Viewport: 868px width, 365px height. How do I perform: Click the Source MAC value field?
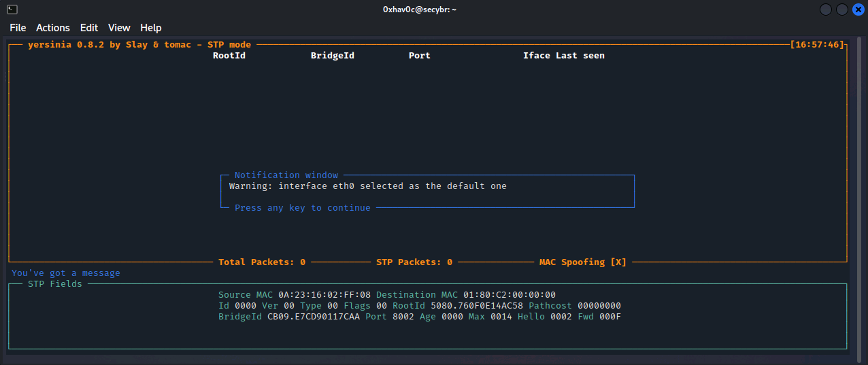click(x=324, y=295)
